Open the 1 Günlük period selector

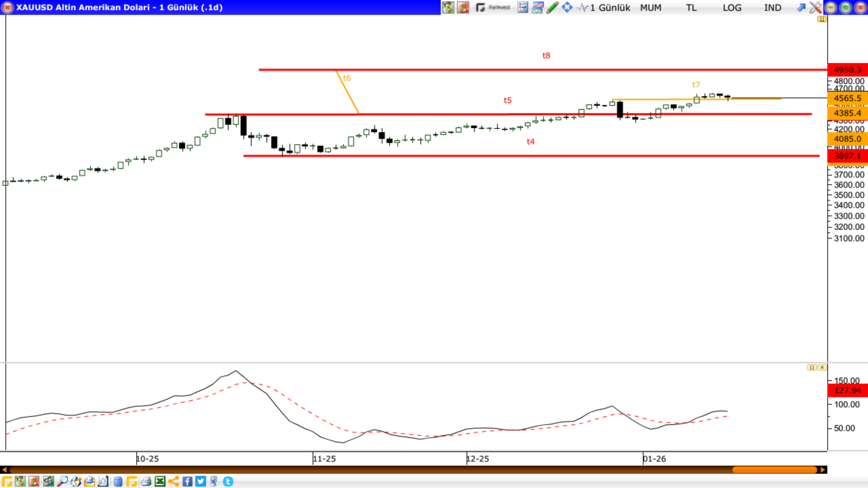pyautogui.click(x=609, y=8)
